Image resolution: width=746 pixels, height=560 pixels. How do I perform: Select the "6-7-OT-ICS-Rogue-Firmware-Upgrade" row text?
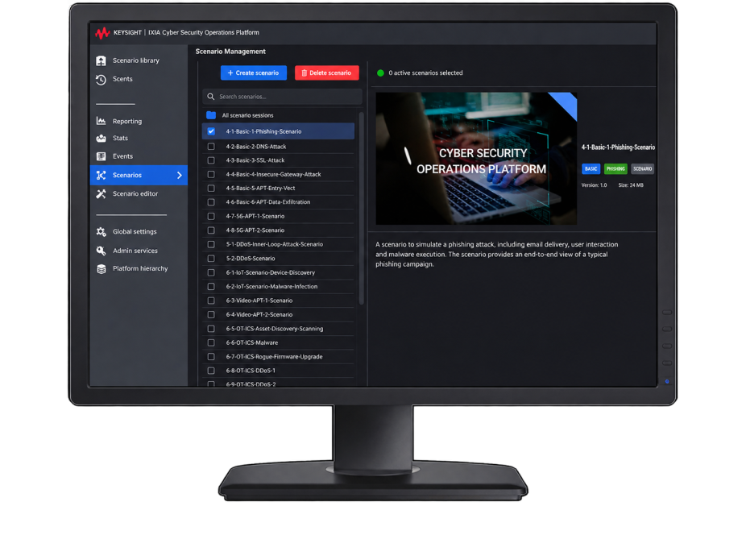tap(275, 357)
